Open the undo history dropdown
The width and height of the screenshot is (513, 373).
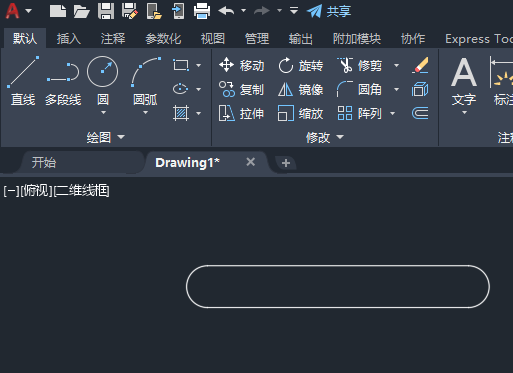244,11
